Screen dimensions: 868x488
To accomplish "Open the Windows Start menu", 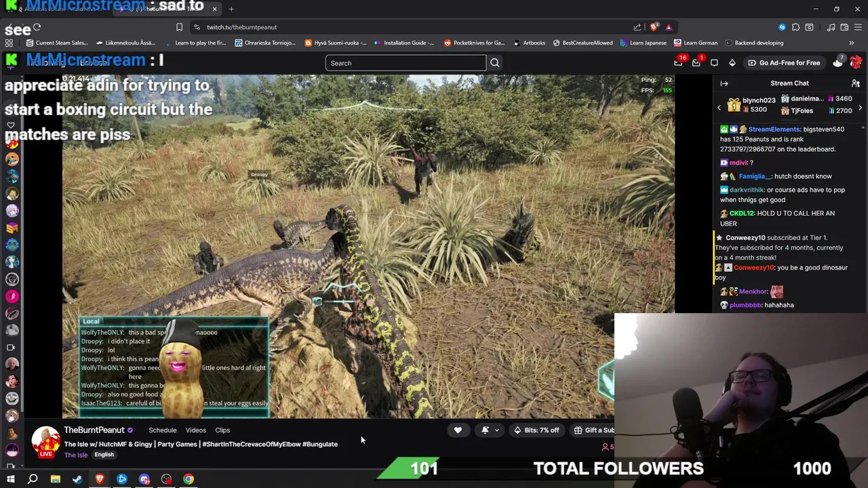I will click(x=11, y=479).
